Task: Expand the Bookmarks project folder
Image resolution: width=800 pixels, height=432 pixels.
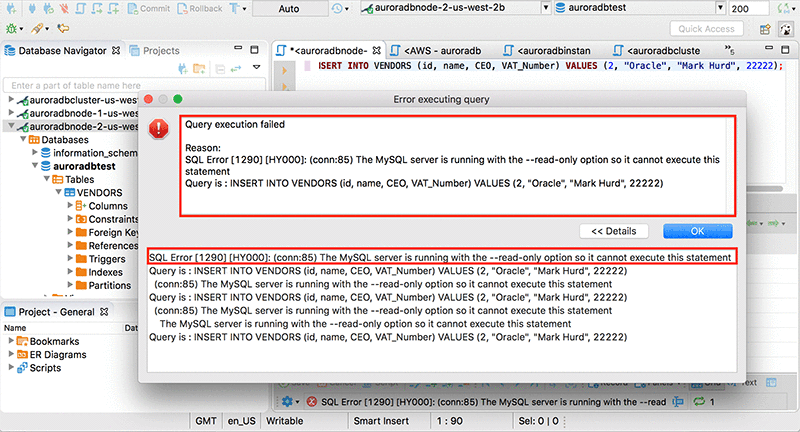Action: (x=11, y=341)
